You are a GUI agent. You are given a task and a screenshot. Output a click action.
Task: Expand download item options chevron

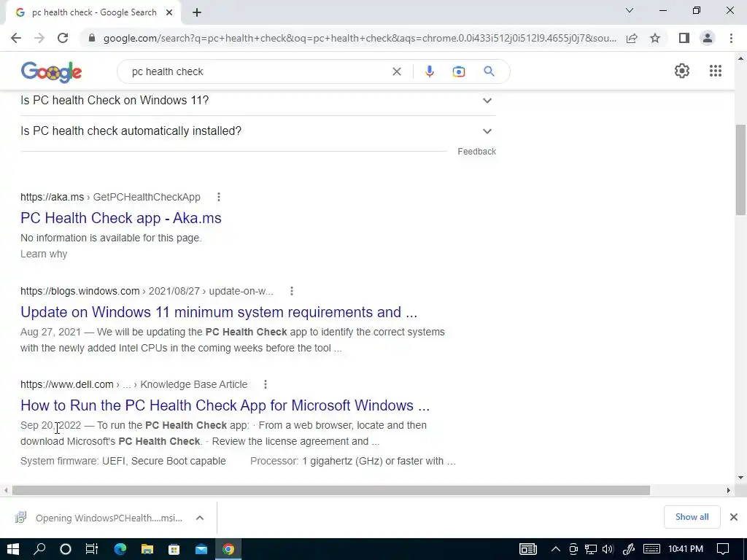tap(200, 518)
